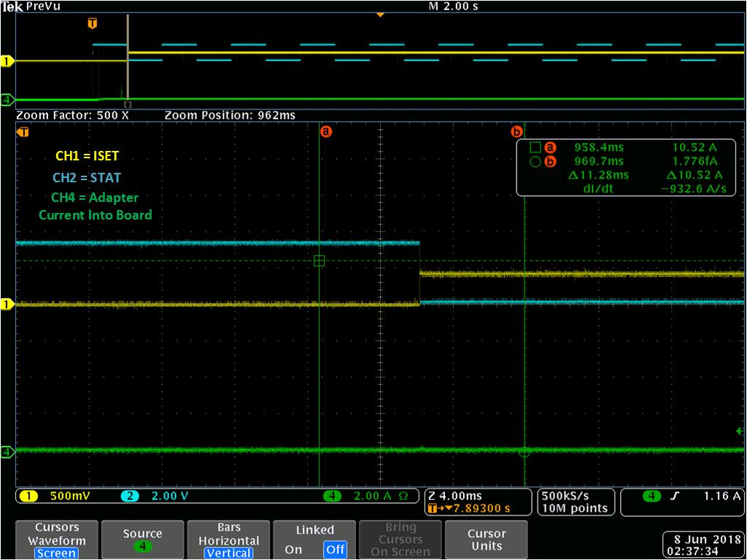
Task: Click the Ω symbol beside channel 4 scale
Action: pos(403,496)
